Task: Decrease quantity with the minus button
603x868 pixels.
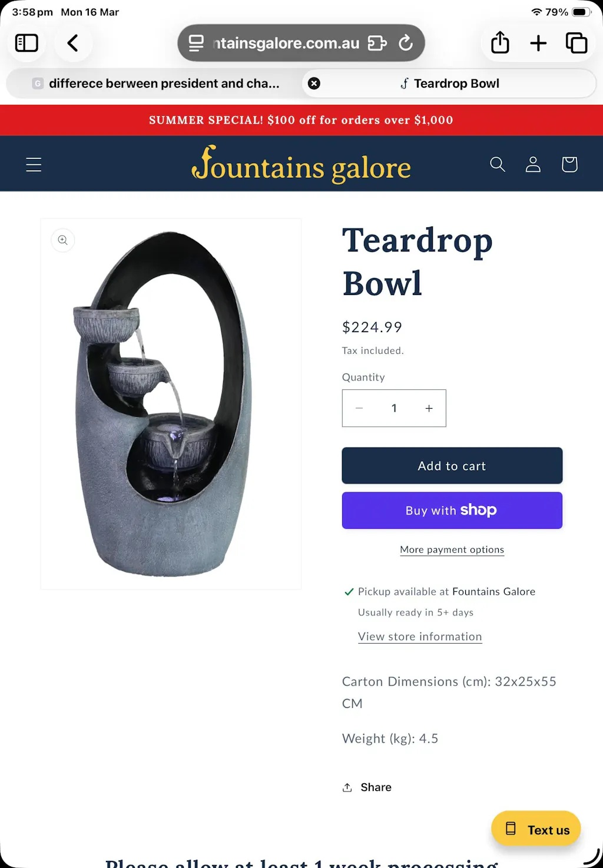Action: (x=359, y=408)
